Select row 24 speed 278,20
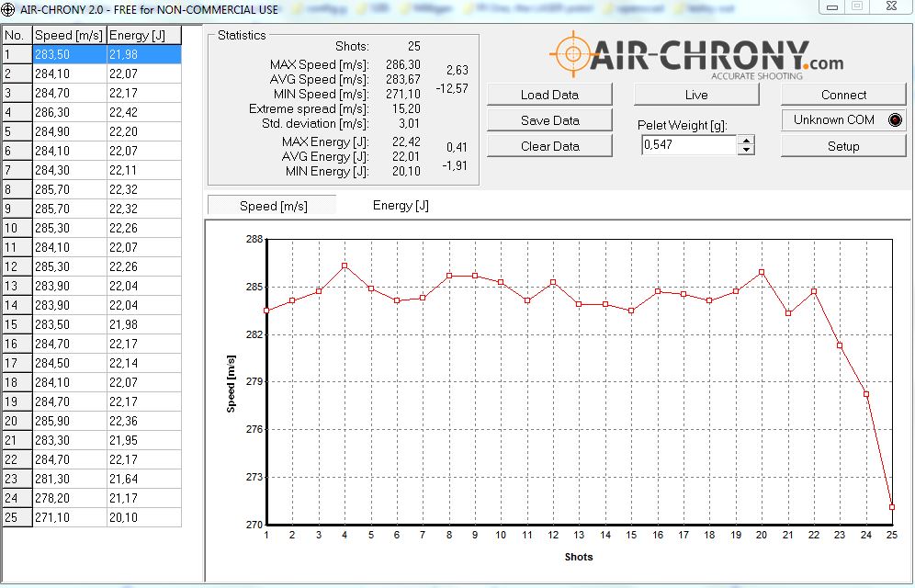Screen dimensions: 915x588 point(70,498)
